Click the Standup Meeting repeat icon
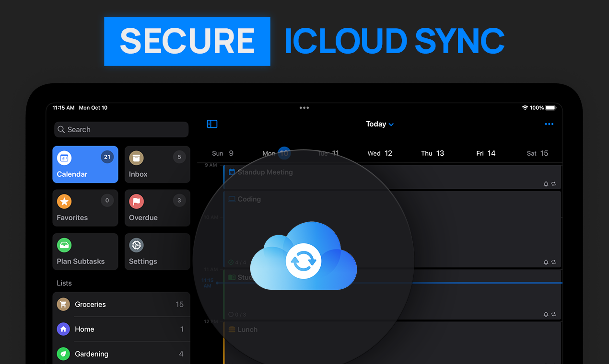Viewport: 609px width, 364px height. (x=554, y=184)
